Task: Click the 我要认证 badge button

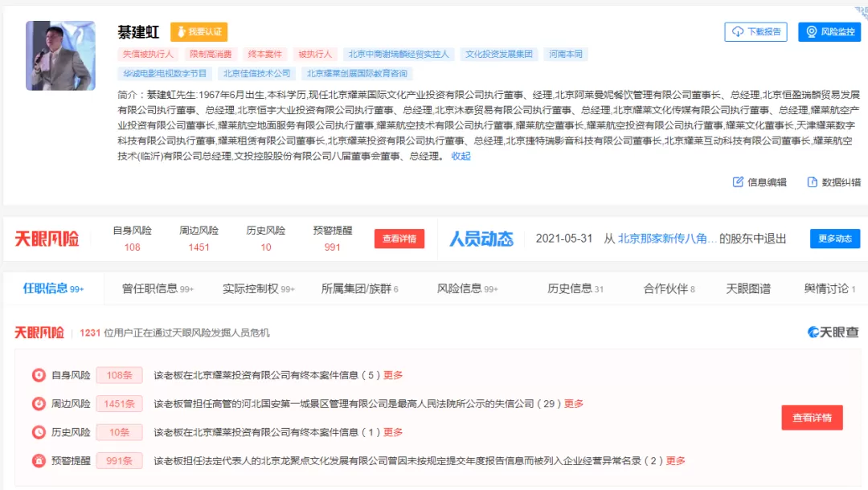Action: tap(199, 31)
